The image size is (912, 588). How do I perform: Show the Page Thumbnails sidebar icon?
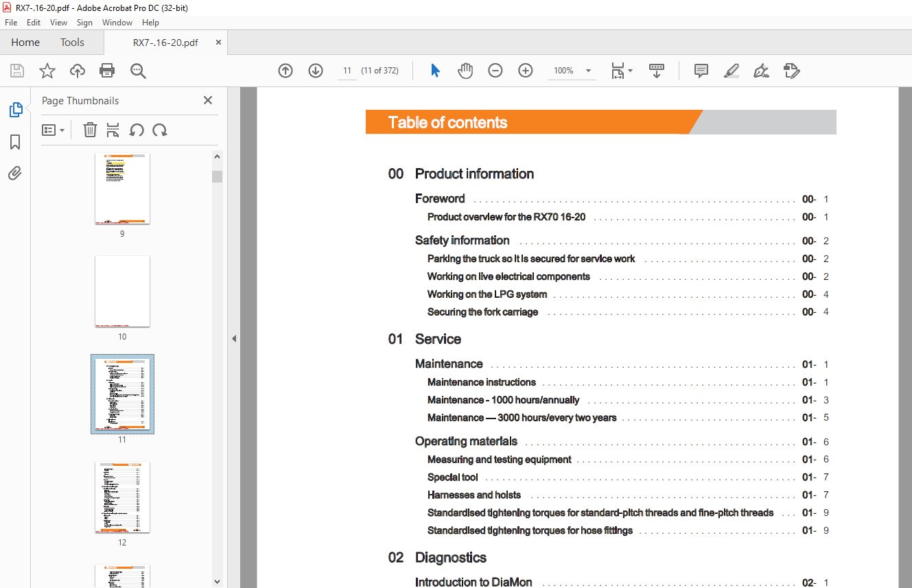[15, 110]
